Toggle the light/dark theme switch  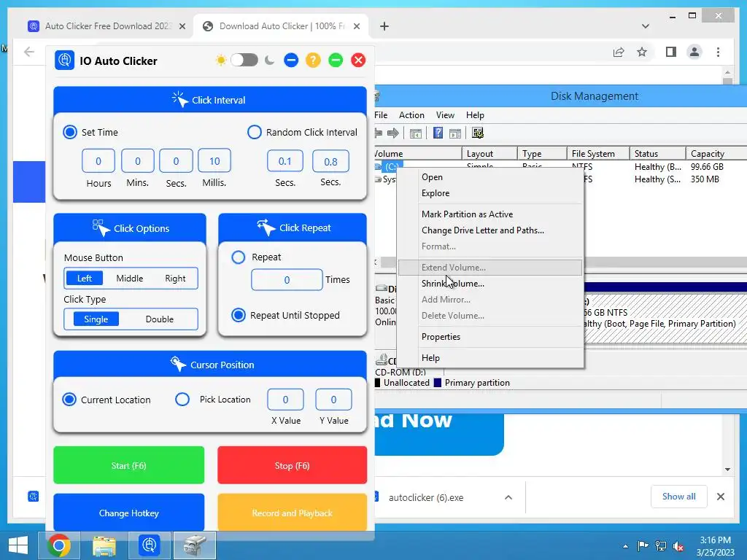click(x=244, y=60)
